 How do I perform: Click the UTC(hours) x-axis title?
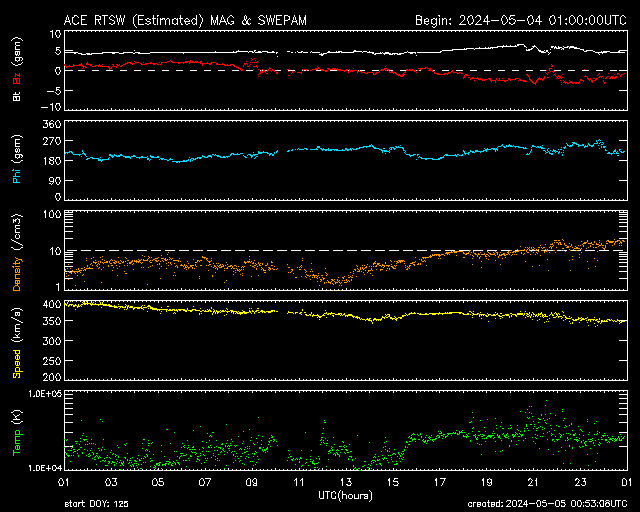346,495
